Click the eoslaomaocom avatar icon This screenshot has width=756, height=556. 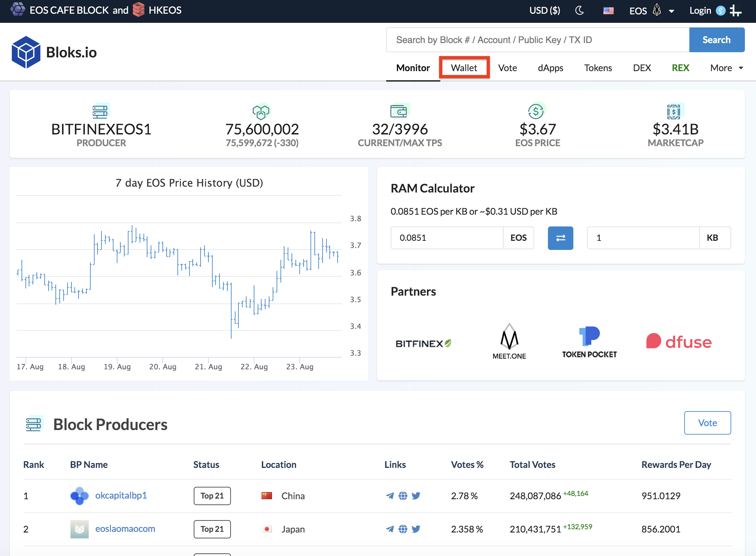click(x=79, y=529)
